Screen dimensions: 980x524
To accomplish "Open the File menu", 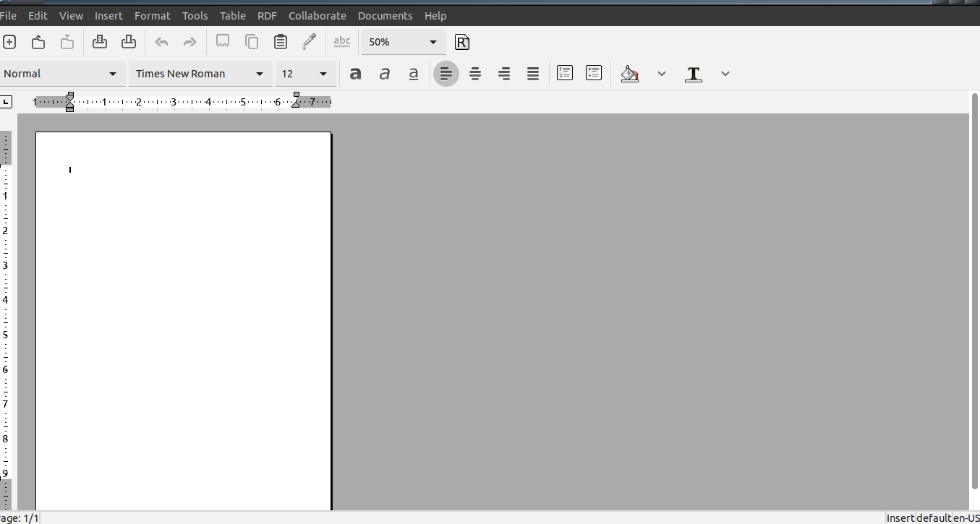I will (x=8, y=15).
